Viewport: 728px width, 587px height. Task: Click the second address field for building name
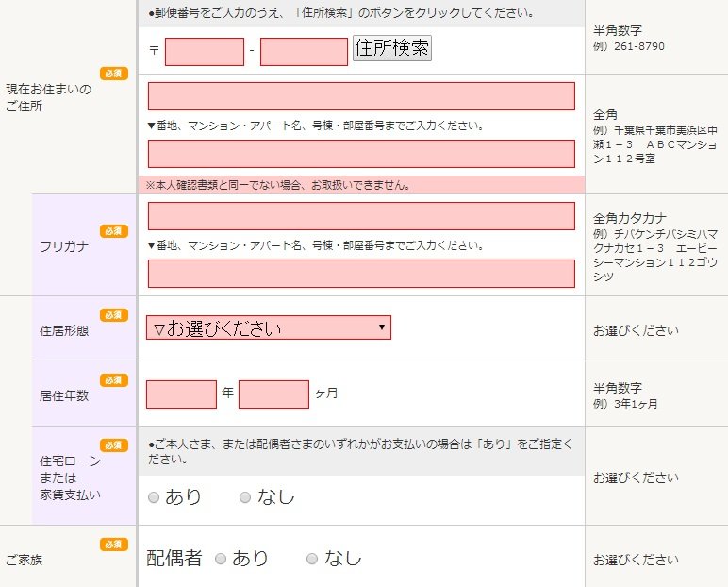click(361, 154)
